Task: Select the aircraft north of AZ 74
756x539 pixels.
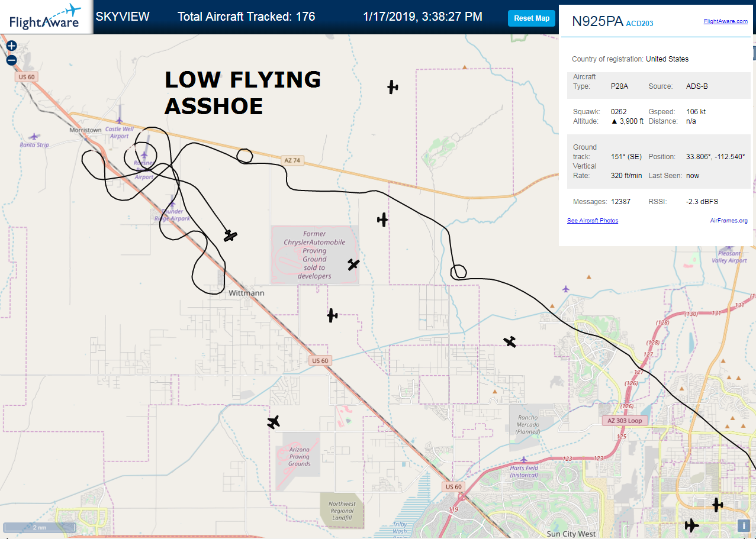Action: coord(393,87)
